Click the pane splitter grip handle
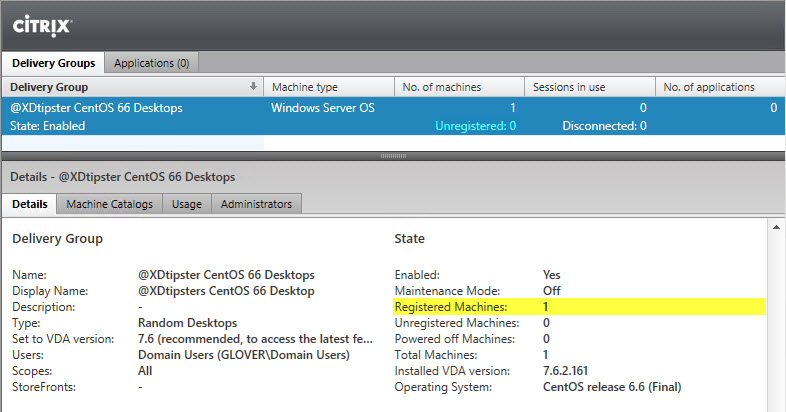Image resolution: width=786 pixels, height=412 pixels. coord(393,156)
